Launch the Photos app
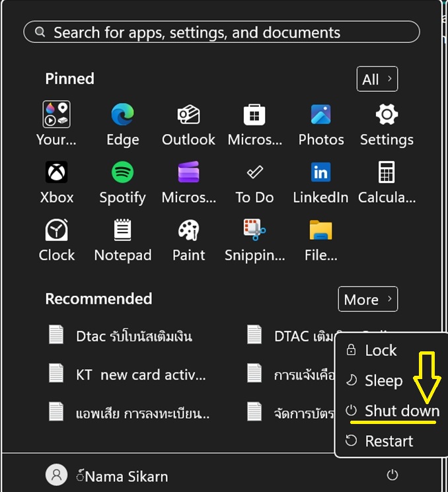The height and width of the screenshot is (492, 448). click(321, 123)
